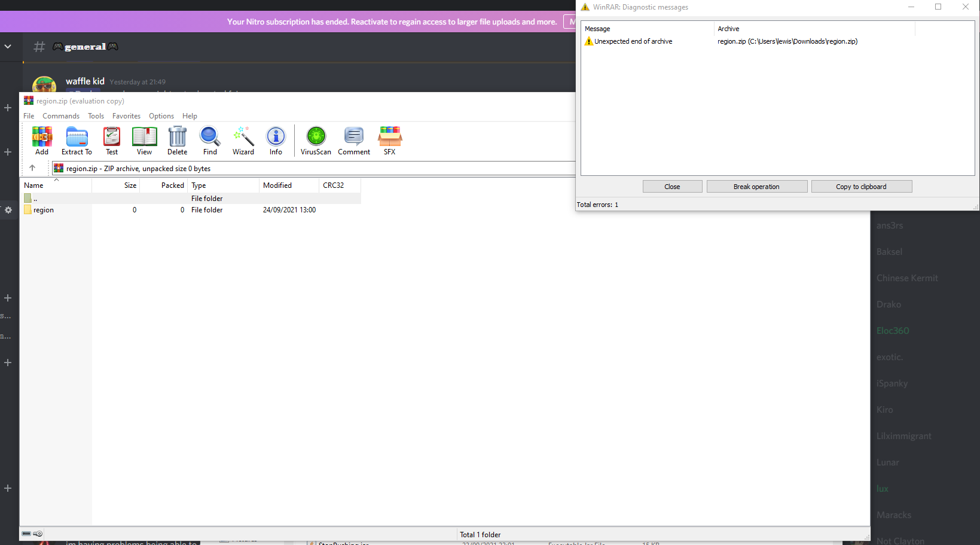Open the Commands menu
Image resolution: width=980 pixels, height=545 pixels.
[61, 116]
